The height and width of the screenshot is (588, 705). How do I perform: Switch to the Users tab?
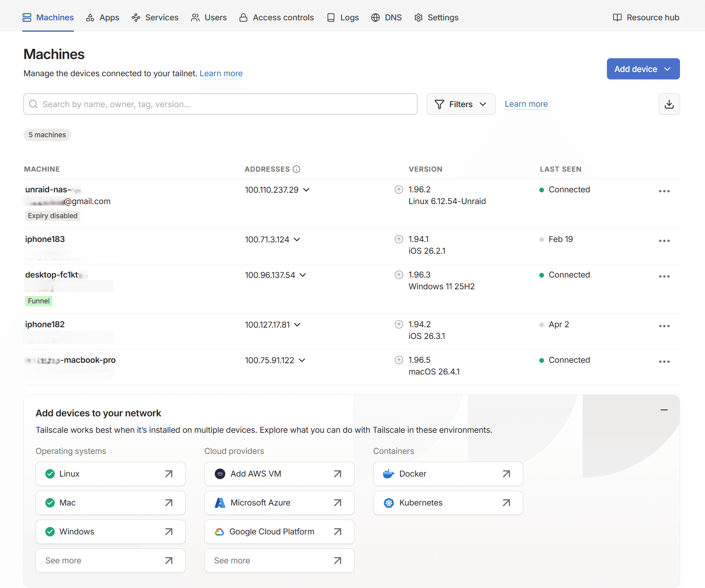[209, 18]
